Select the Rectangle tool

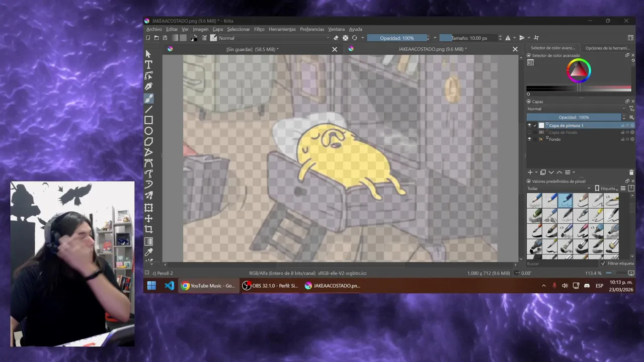[x=148, y=120]
